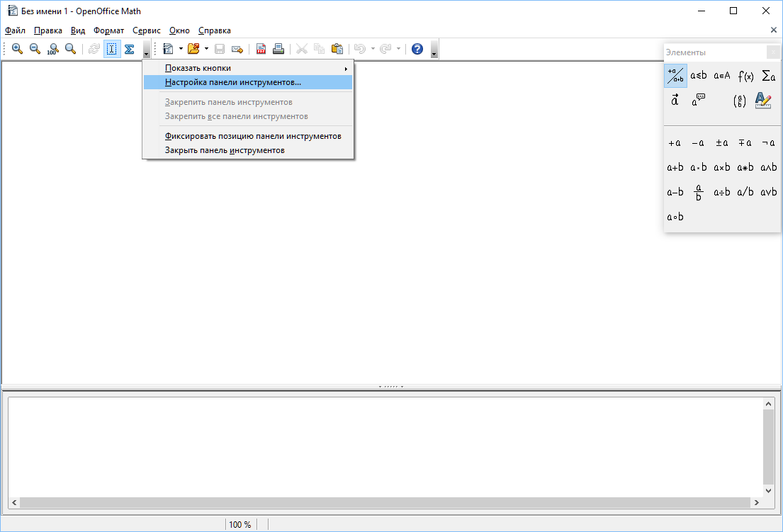Click the Open folder icon

193,49
